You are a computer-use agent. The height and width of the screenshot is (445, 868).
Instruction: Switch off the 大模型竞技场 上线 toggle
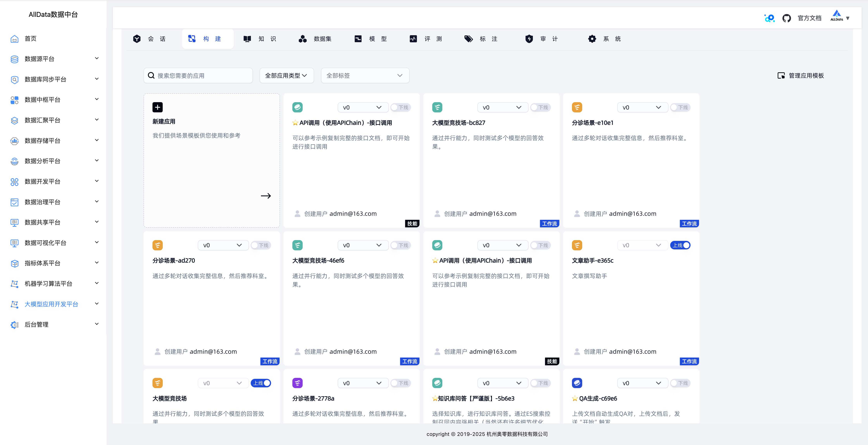pos(261,383)
